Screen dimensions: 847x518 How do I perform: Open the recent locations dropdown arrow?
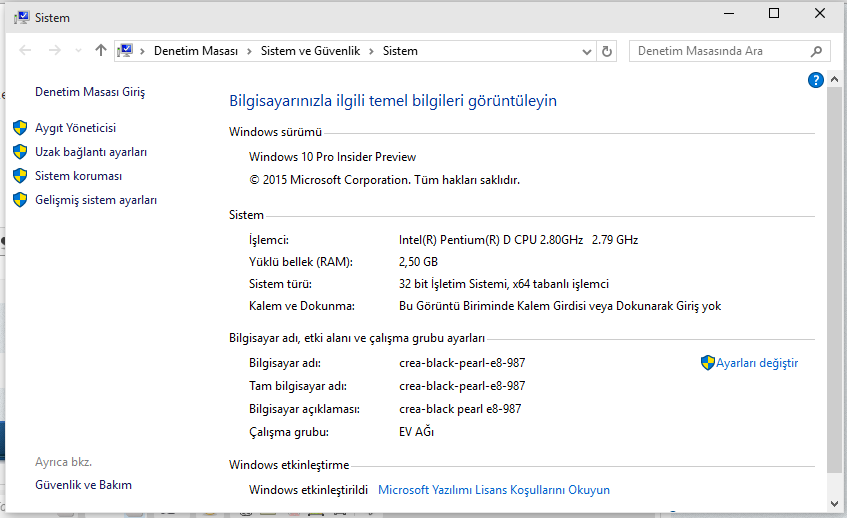(x=78, y=51)
